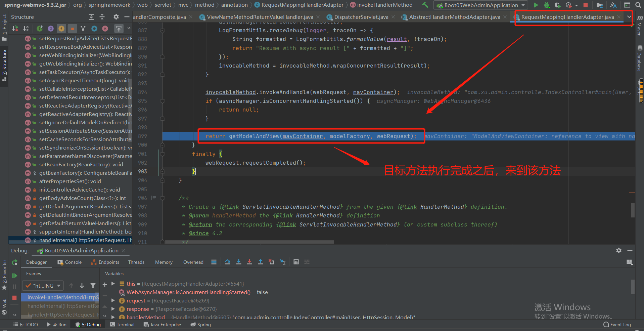Expand the 'this' variable node

point(113,284)
